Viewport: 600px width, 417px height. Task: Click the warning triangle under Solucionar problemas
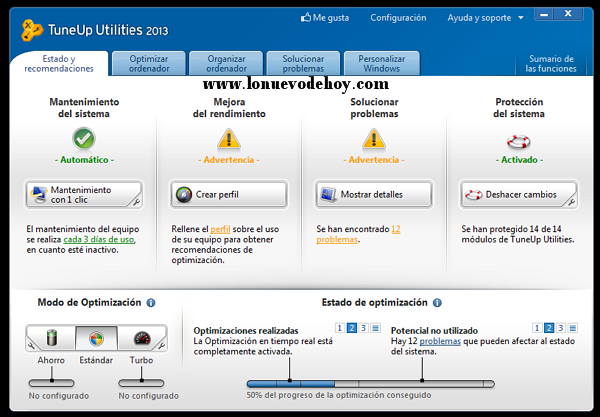point(374,139)
